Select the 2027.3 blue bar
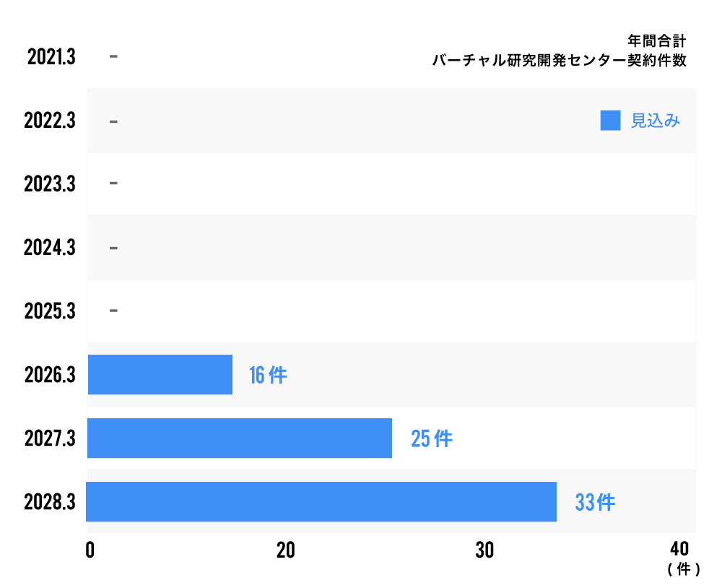The height and width of the screenshot is (588, 722). coord(240,438)
